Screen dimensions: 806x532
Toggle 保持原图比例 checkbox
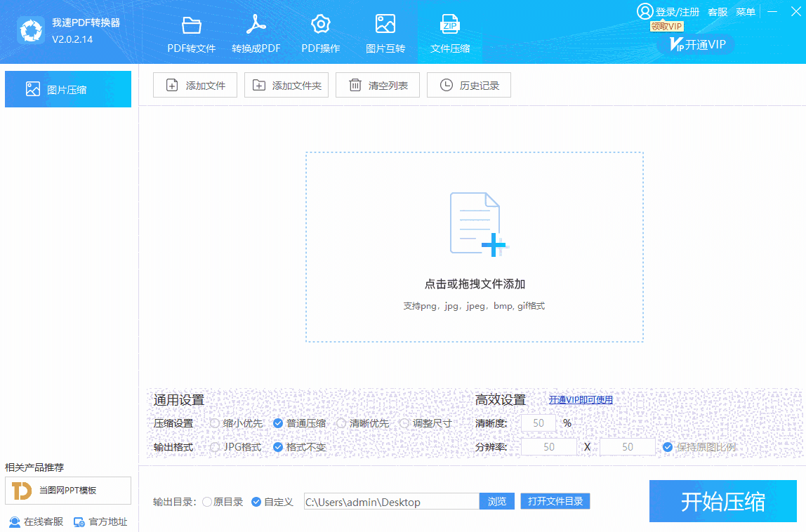pos(668,447)
